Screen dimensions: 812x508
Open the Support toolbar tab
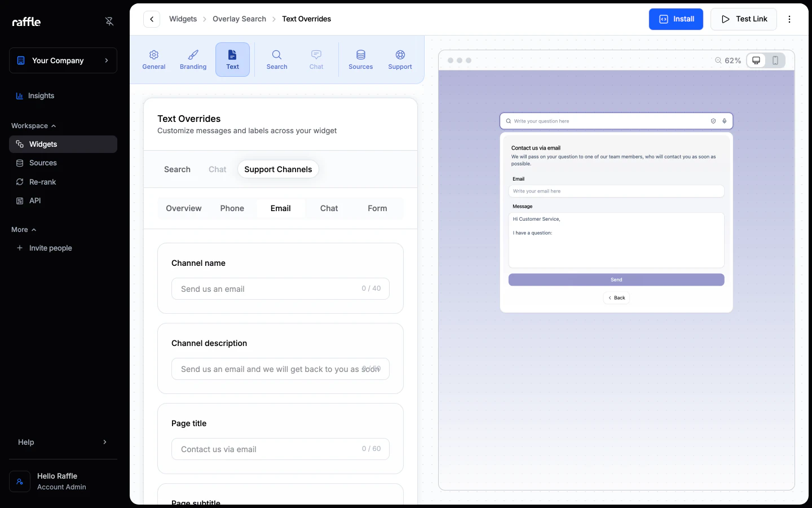pyautogui.click(x=400, y=60)
